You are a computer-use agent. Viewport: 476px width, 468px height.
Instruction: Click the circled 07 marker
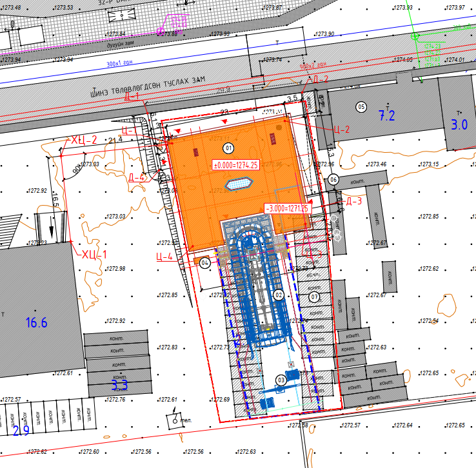(314, 297)
